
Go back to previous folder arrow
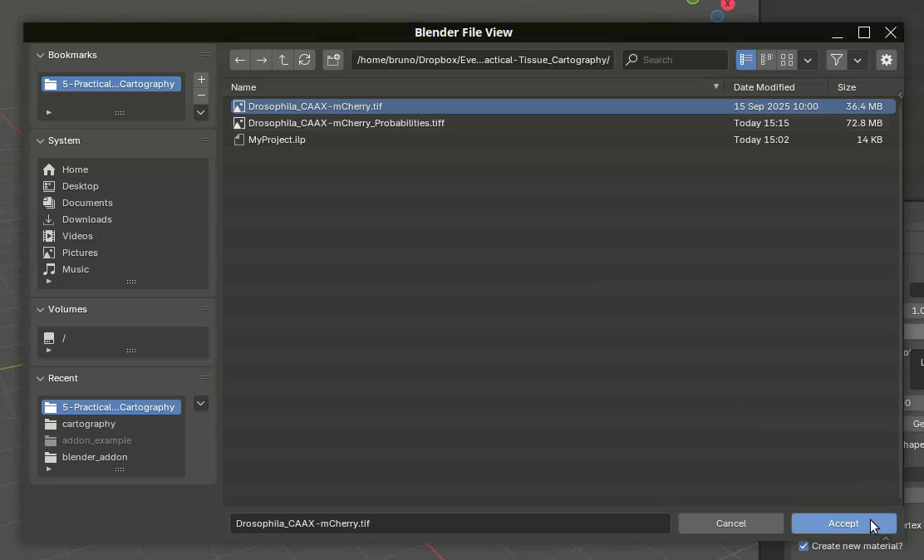240,60
